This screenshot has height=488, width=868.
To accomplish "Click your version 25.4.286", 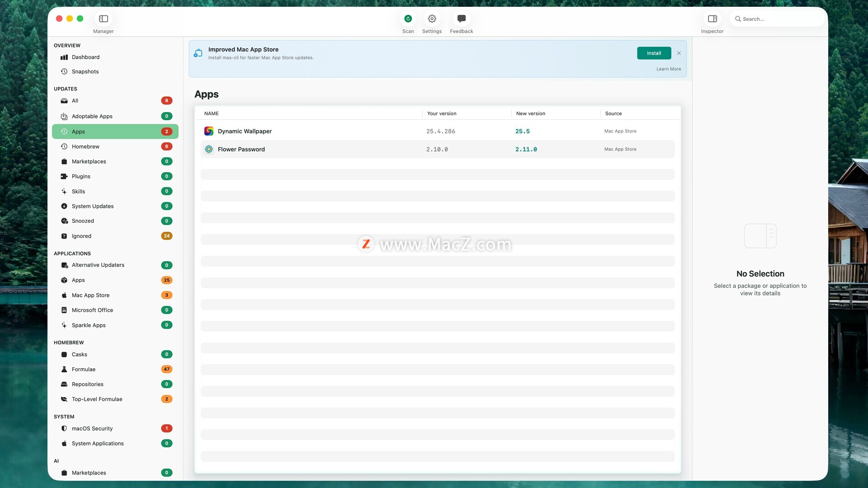I will (x=441, y=131).
